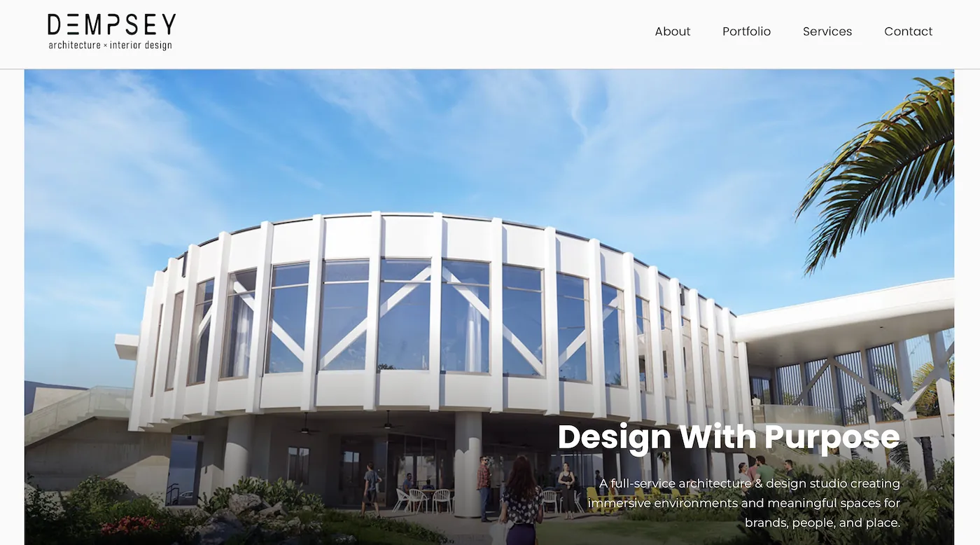This screenshot has height=545, width=980.
Task: Click the DEMPSEY logo wordmark
Action: [111, 25]
